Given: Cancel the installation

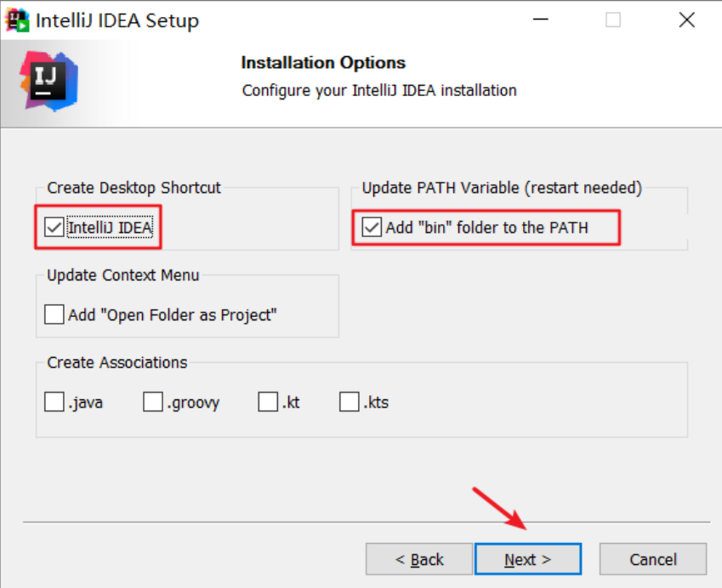Looking at the screenshot, I should [x=653, y=559].
